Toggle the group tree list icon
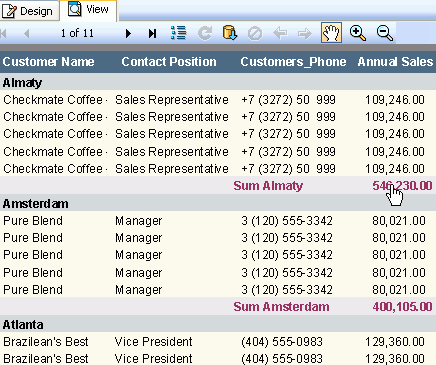 click(x=178, y=33)
